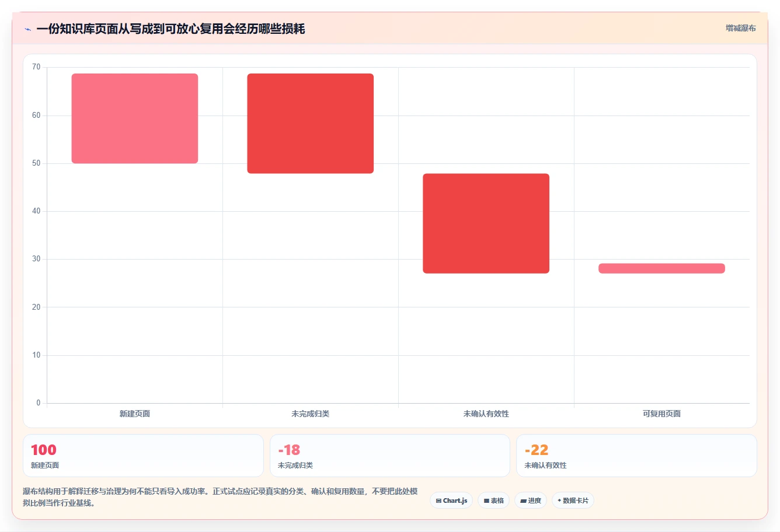Image resolution: width=780 pixels, height=532 pixels.
Task: Click the Chart.js tag chip
Action: pos(451,501)
